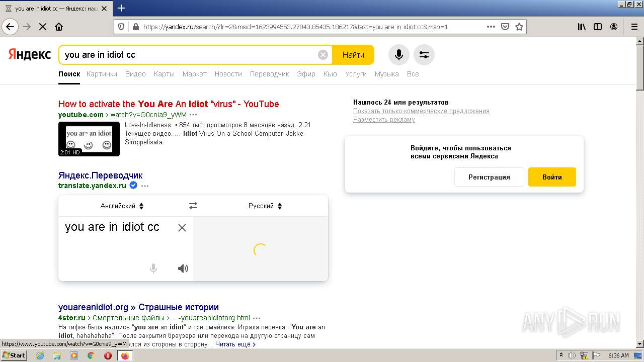Click Разместить рекламу link
The image size is (644, 362).
pos(384,120)
